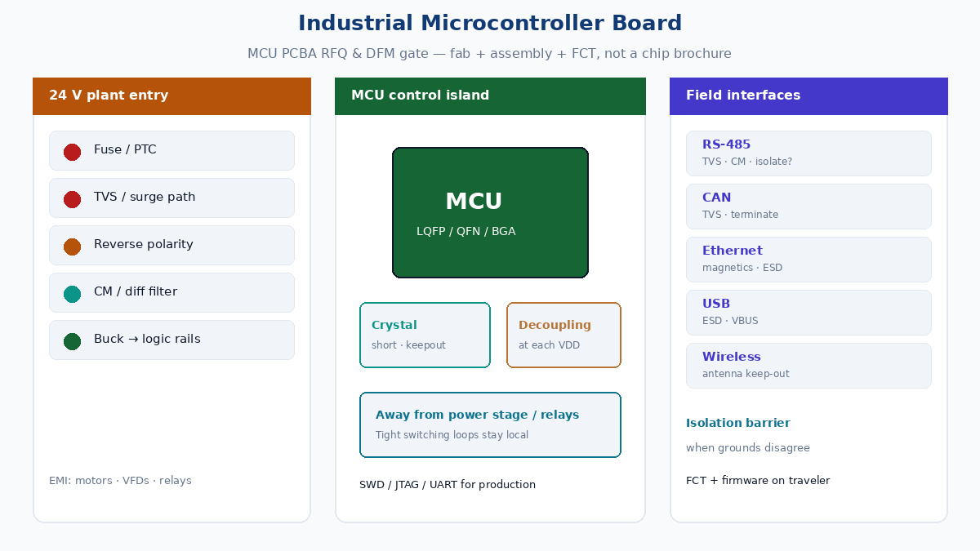This screenshot has width=980, height=551.
Task: Select the CM / diff filter label
Action: pos(136,292)
